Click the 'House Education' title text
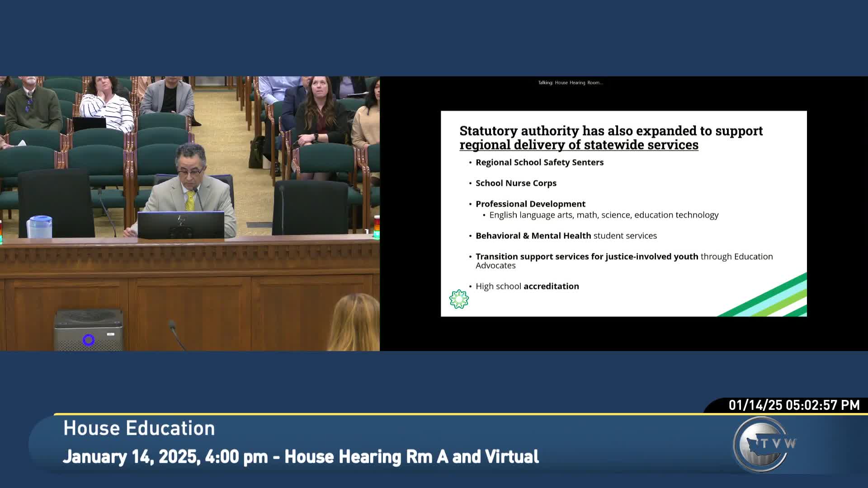The image size is (868, 488). coord(139,428)
